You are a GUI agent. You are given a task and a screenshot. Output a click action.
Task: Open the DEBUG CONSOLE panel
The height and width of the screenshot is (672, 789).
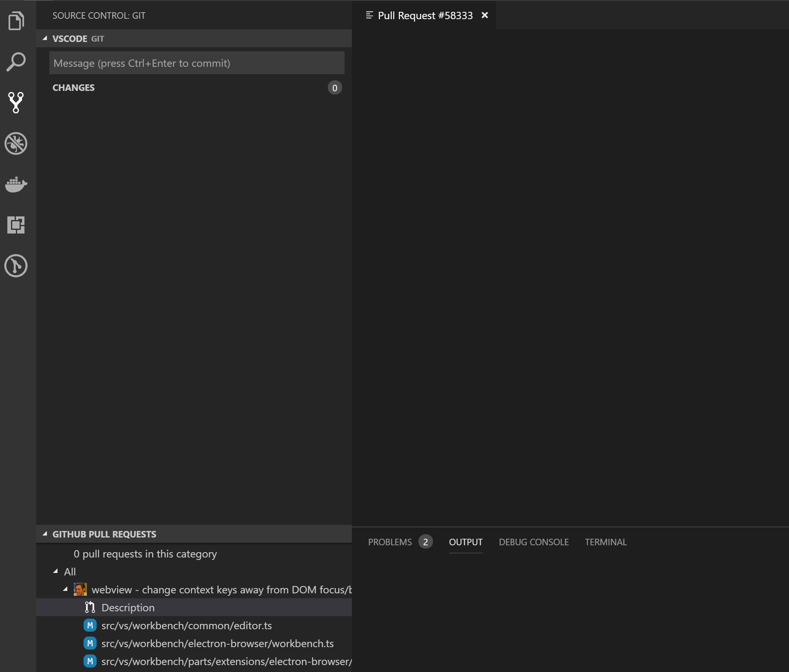(534, 542)
